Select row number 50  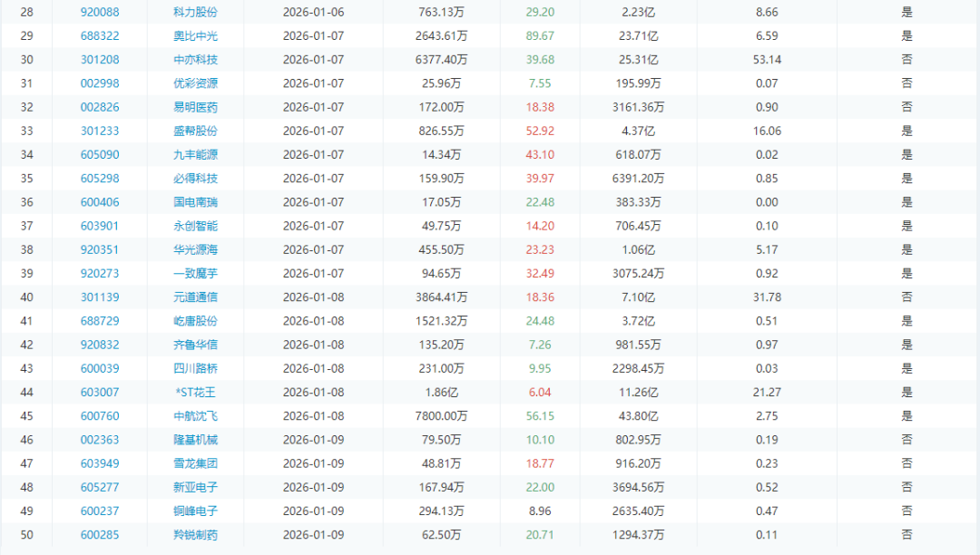pyautogui.click(x=26, y=534)
